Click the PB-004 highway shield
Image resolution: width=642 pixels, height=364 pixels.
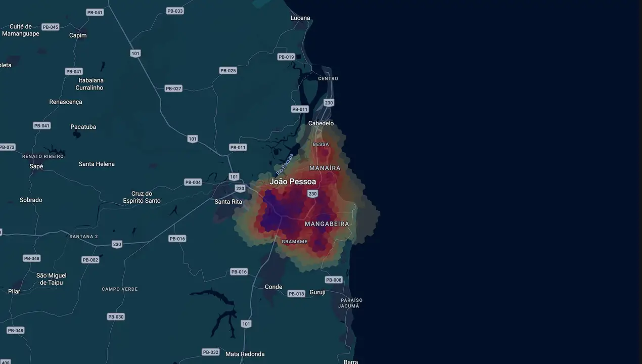193,182
